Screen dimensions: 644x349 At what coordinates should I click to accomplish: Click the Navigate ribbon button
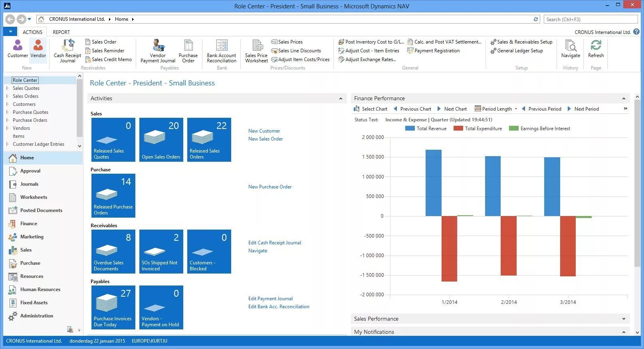click(571, 49)
